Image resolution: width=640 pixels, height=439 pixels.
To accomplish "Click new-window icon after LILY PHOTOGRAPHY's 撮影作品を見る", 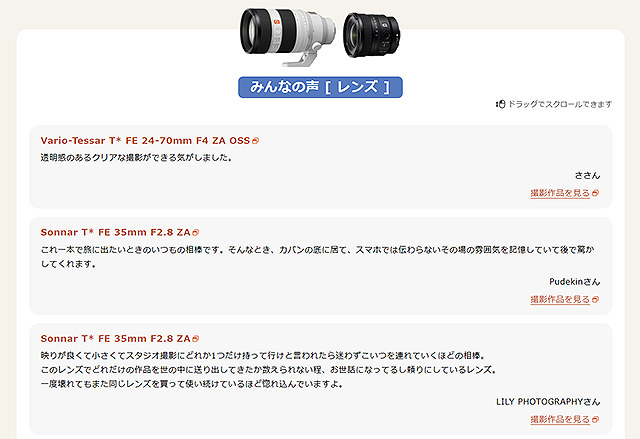I will pyautogui.click(x=596, y=420).
